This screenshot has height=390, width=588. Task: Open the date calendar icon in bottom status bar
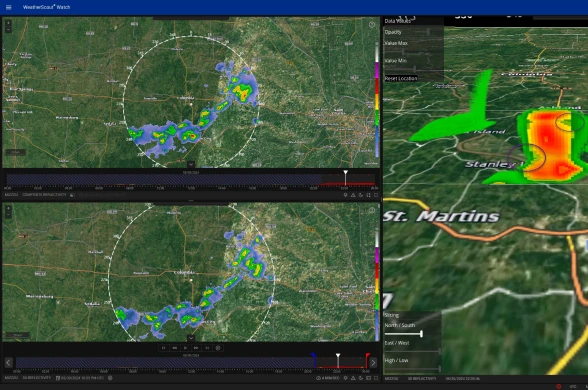point(58,378)
